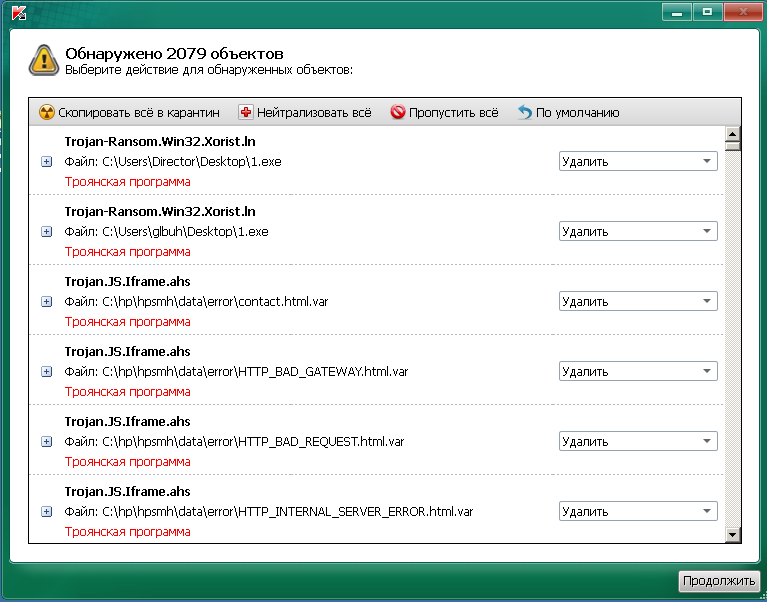Expand details for glbuh Desktop 1.exe entry
The width and height of the screenshot is (767, 602).
47,232
